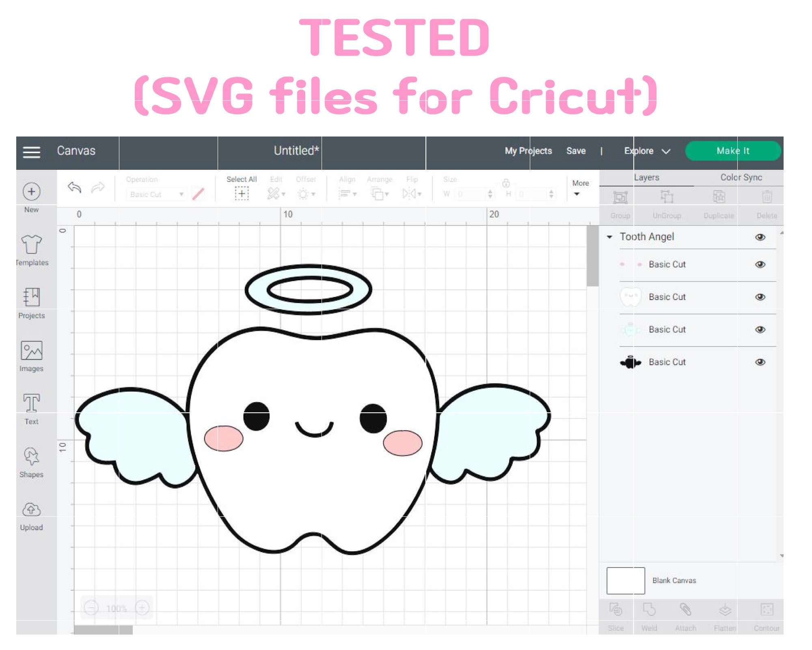
Task: Hide the bottom black Basic Cut layer
Action: [760, 362]
